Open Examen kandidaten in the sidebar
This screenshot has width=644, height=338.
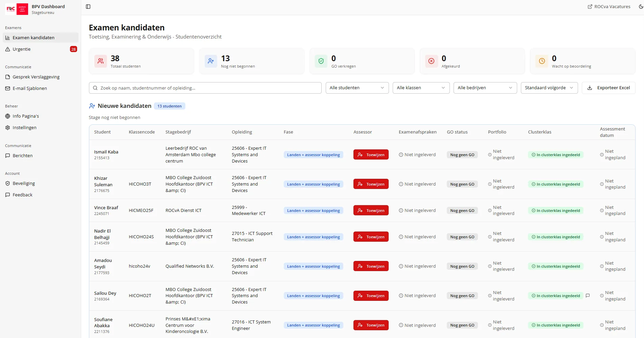pos(41,38)
